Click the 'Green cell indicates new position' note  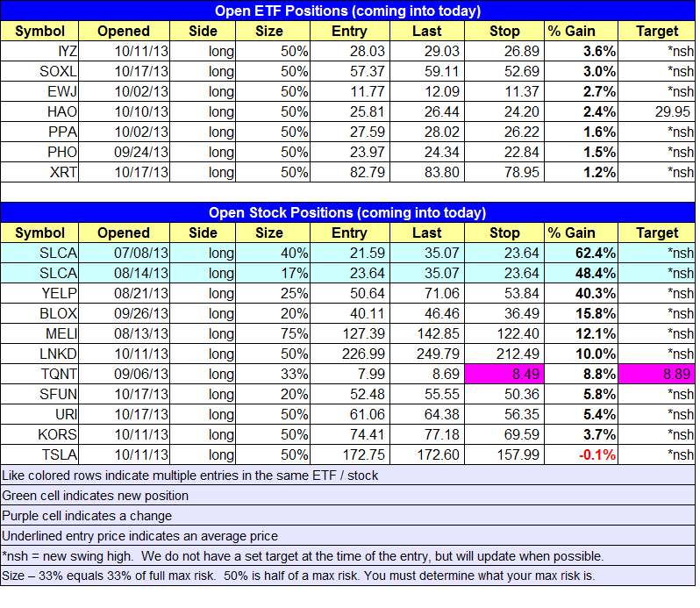347,495
